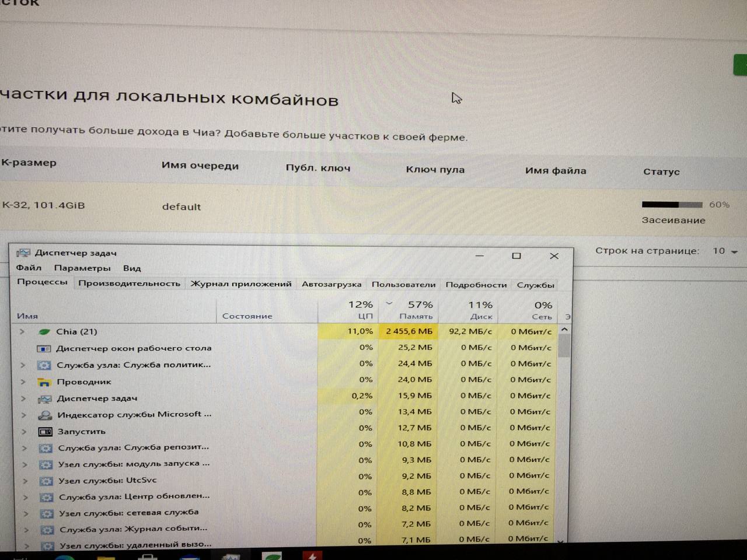Click gear icon for Служба политик row
The width and height of the screenshot is (747, 560).
pyautogui.click(x=44, y=365)
